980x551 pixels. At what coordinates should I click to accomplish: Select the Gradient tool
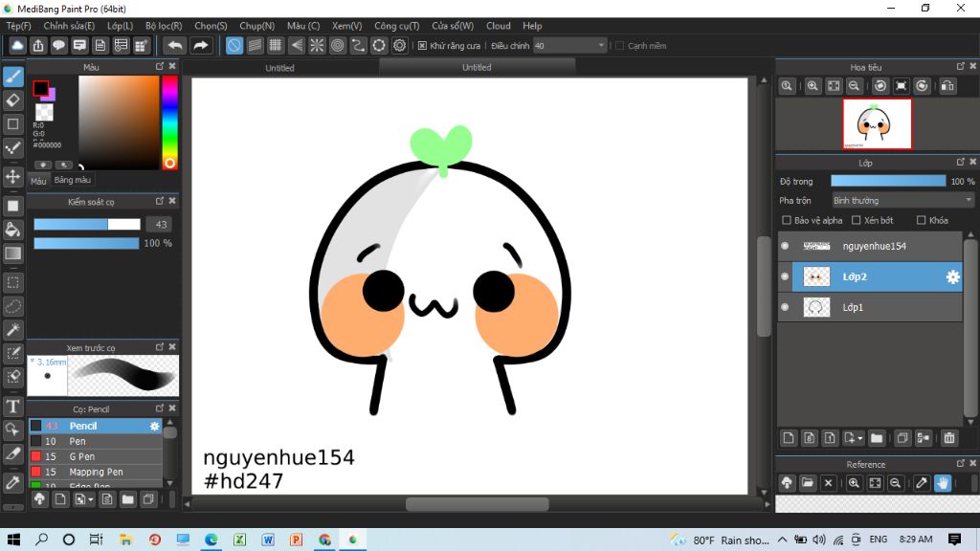pos(13,253)
